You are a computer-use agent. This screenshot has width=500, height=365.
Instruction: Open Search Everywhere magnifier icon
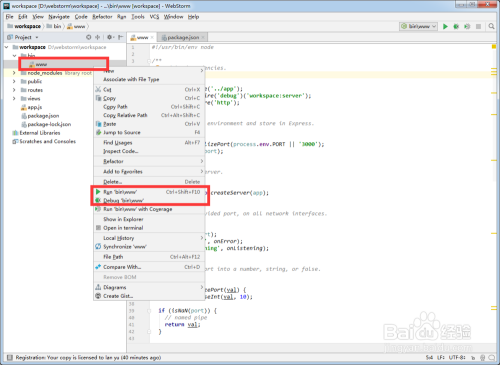tap(491, 26)
